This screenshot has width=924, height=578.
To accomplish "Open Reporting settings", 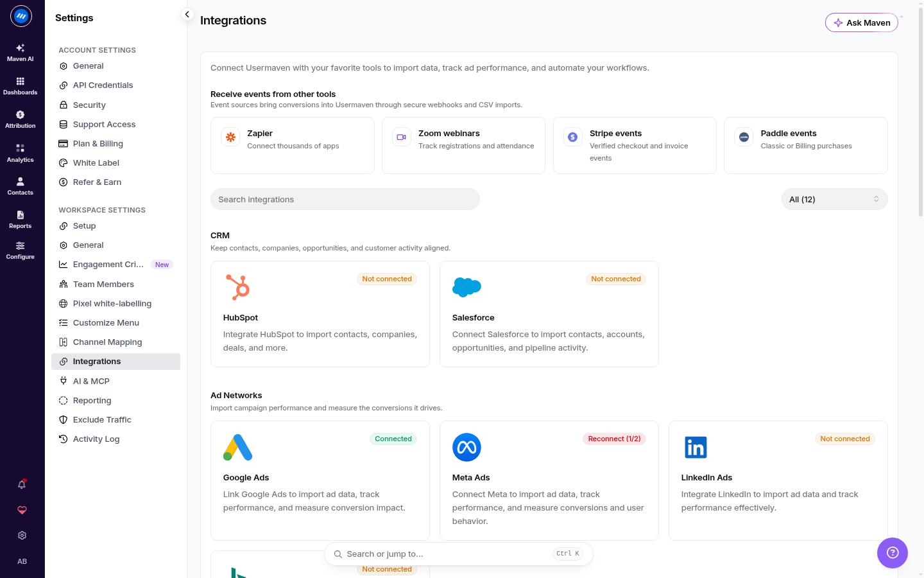I will click(116, 400).
